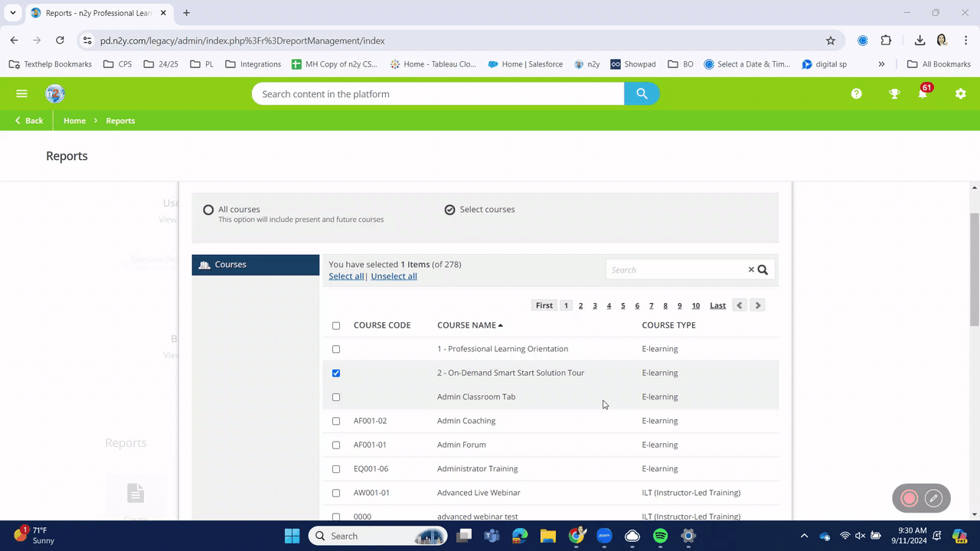
Task: Open the All Bookmarks folder
Action: click(939, 64)
